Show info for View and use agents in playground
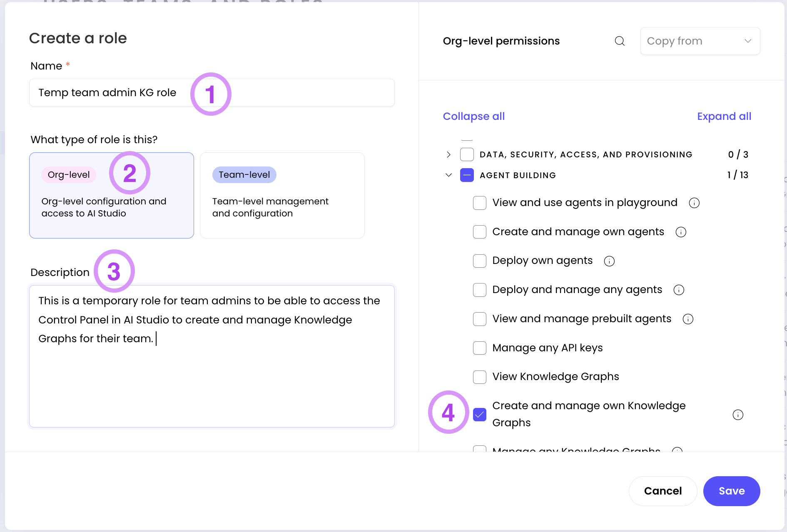Viewport: 787px width, 532px height. click(694, 203)
